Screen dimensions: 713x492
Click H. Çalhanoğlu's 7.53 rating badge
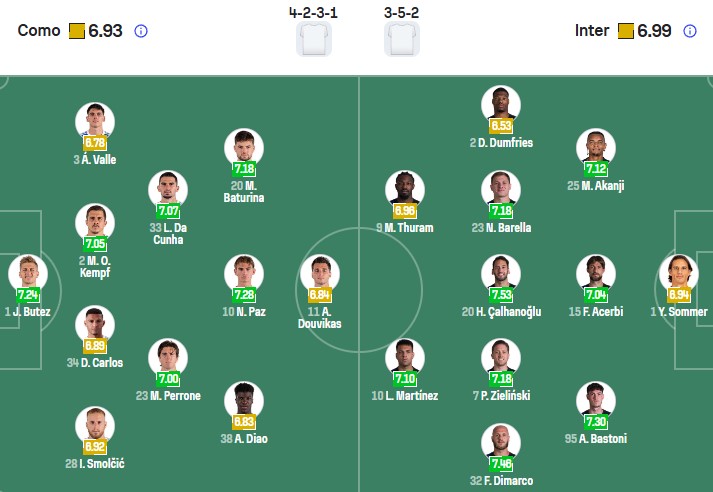coord(500,295)
